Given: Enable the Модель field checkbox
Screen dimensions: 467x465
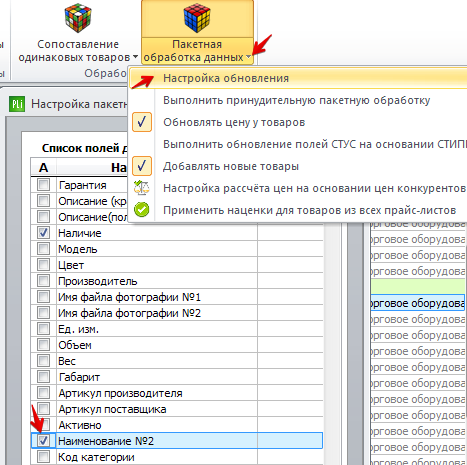Looking at the screenshot, I should (x=43, y=249).
